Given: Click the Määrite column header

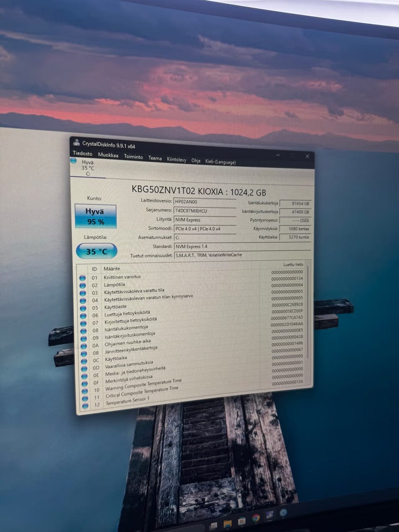Looking at the screenshot, I should [112, 268].
